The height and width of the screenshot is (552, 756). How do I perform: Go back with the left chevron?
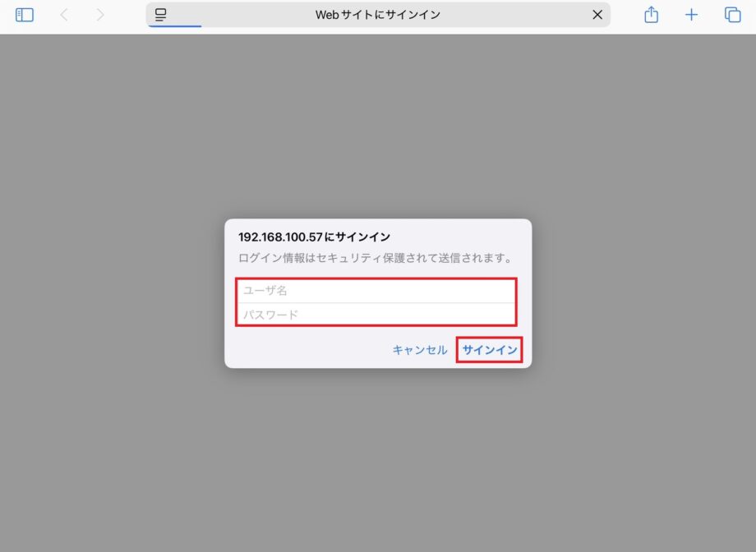[x=64, y=15]
